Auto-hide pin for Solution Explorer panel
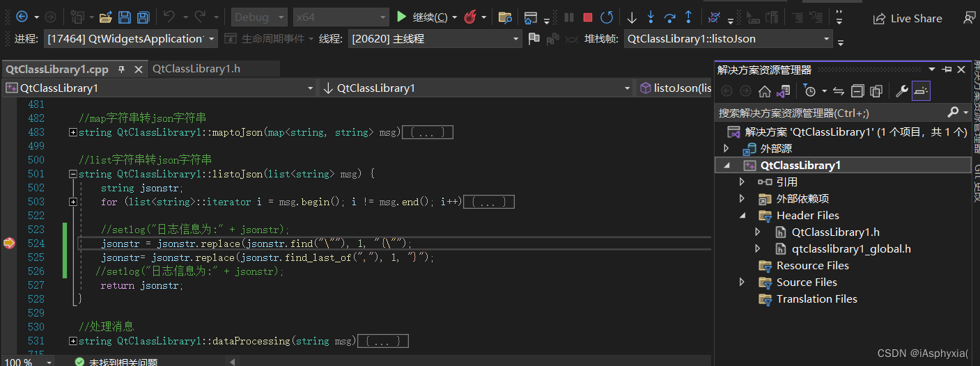 tap(947, 70)
